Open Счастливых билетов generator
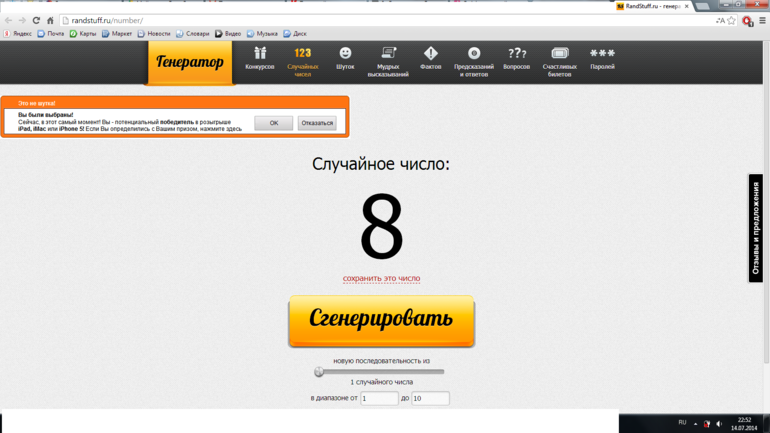The height and width of the screenshot is (433, 770). point(560,60)
